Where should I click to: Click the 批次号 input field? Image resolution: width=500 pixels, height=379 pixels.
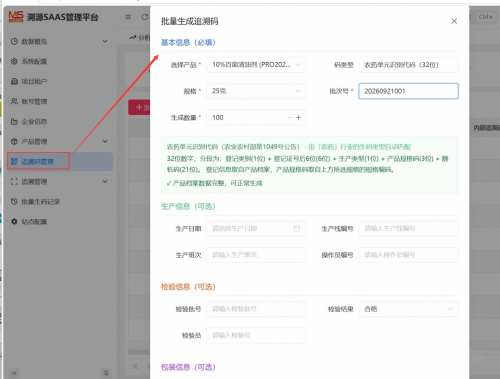point(408,91)
